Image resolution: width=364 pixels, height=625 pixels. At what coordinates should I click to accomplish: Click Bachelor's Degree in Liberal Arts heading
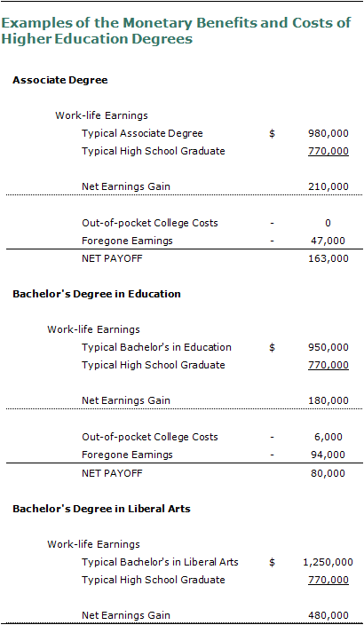[102, 509]
